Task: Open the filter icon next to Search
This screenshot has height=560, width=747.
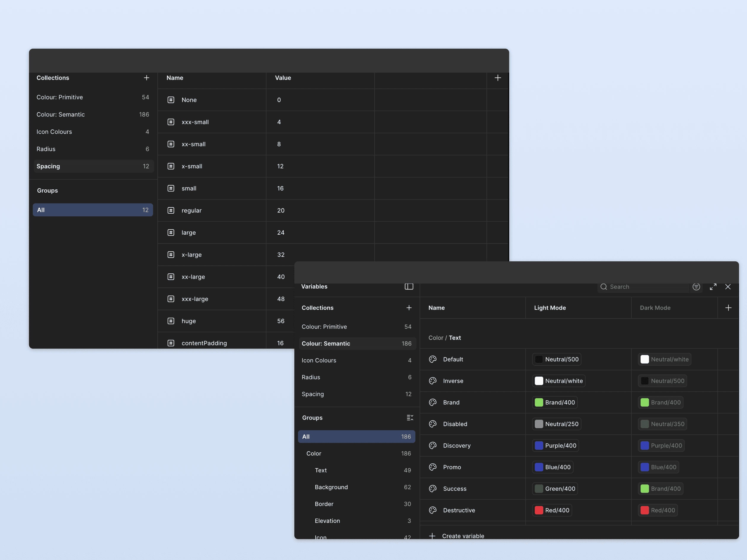Action: [696, 287]
